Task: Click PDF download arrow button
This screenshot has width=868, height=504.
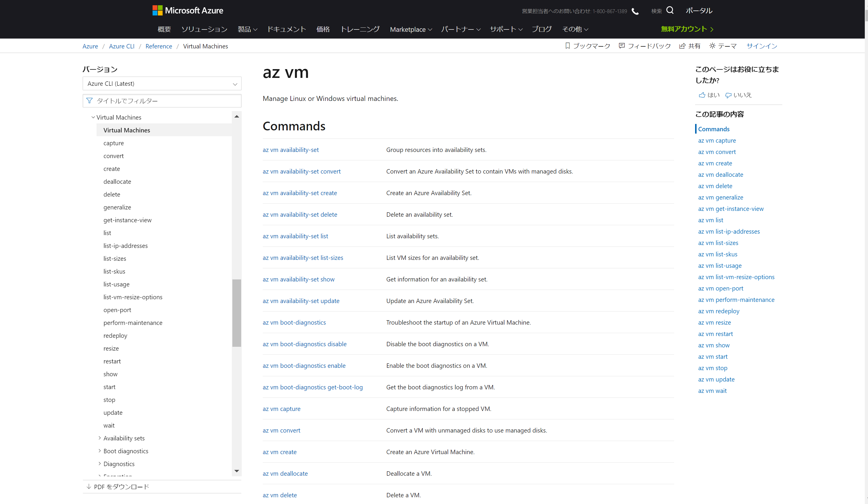Action: pos(89,487)
